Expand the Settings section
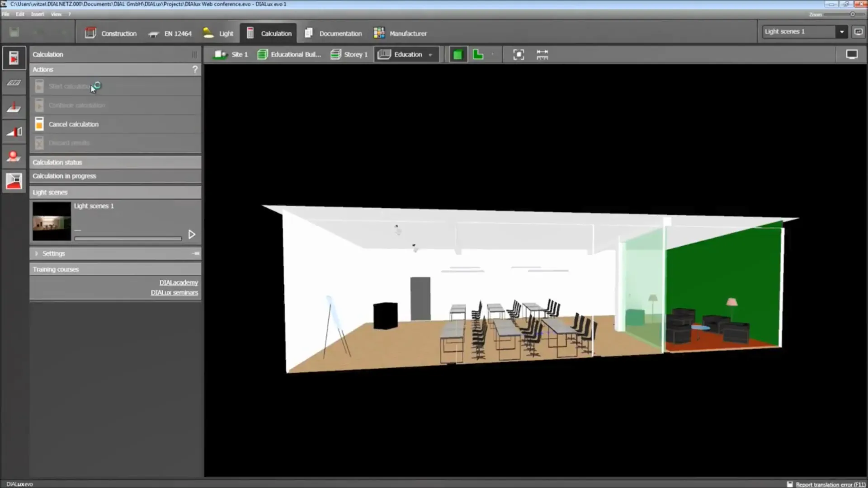The image size is (868, 488). click(37, 254)
